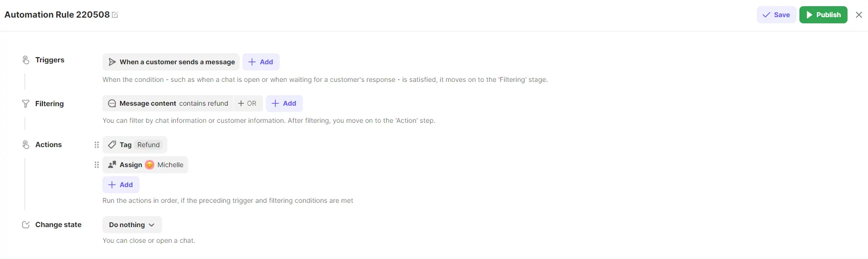
Task: Click the tag icon in Tag Refund
Action: [112, 145]
